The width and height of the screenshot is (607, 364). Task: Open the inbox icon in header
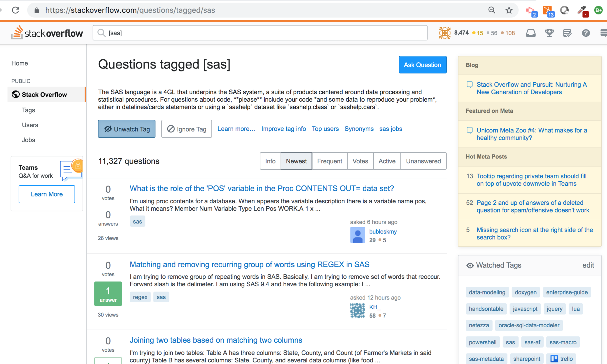click(x=530, y=33)
